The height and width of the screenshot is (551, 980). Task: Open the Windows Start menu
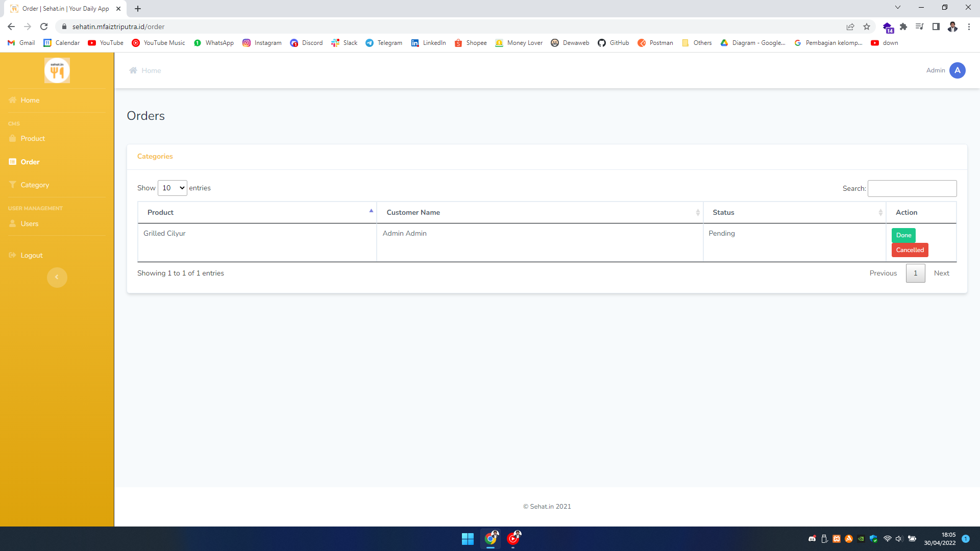click(468, 539)
